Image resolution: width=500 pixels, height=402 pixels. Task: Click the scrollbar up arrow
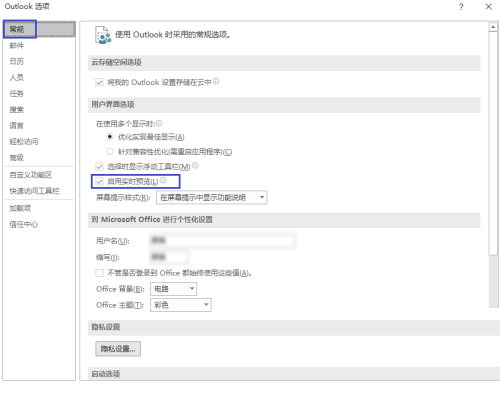[493, 27]
